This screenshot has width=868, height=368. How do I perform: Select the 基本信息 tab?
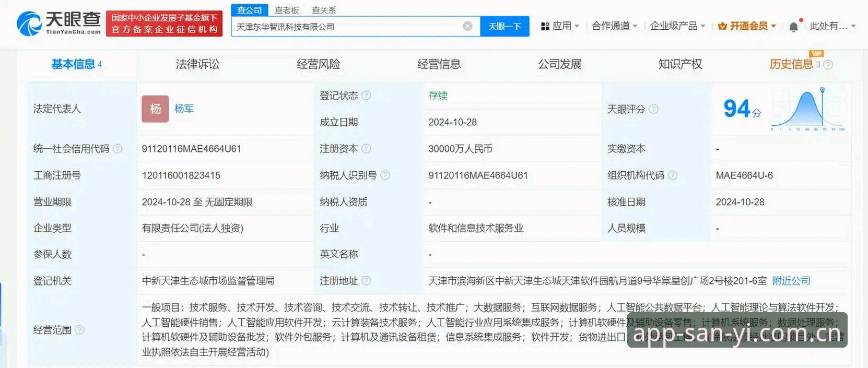[77, 64]
